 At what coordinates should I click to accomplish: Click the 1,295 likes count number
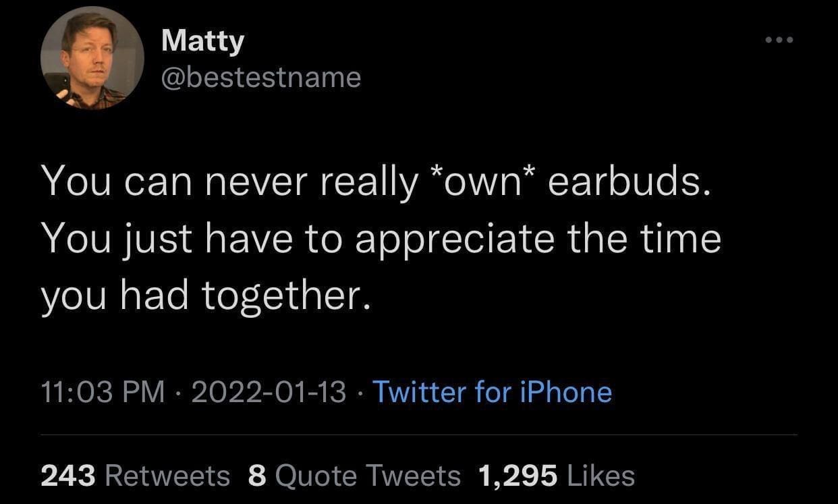(x=518, y=476)
